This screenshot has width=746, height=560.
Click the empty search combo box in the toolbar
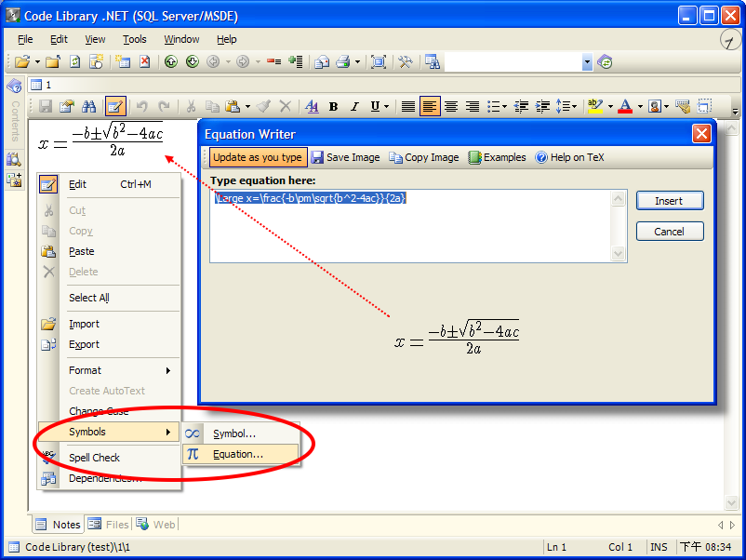513,61
